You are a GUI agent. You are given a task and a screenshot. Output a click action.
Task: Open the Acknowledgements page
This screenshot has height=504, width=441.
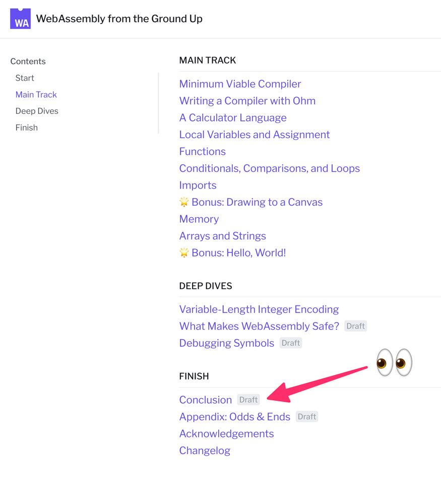tap(226, 433)
